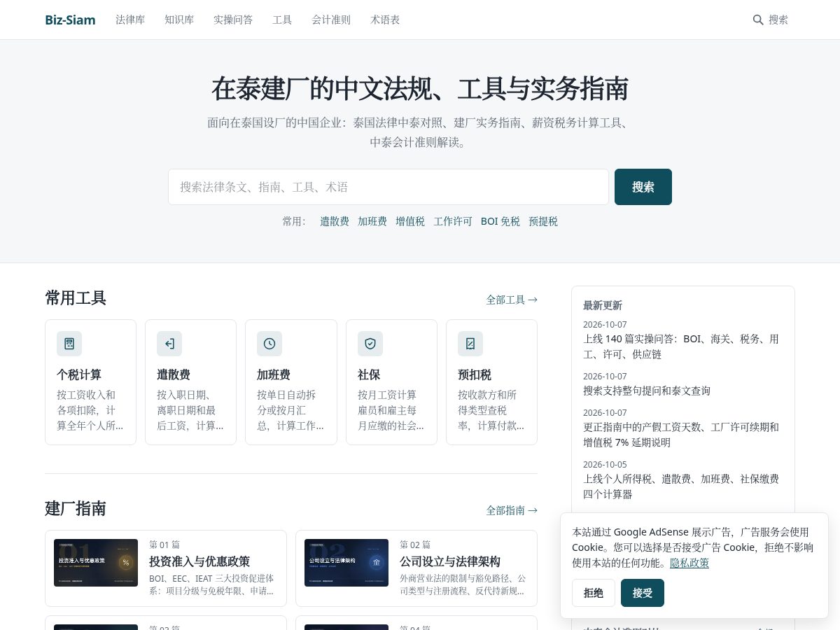Select the 工作许可 quick search tag

(453, 221)
